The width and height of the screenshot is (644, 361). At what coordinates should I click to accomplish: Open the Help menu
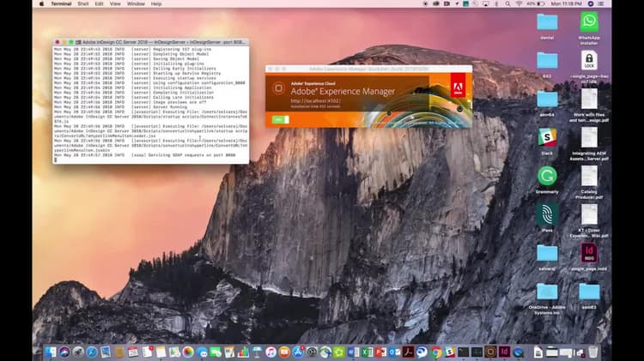[x=156, y=3]
